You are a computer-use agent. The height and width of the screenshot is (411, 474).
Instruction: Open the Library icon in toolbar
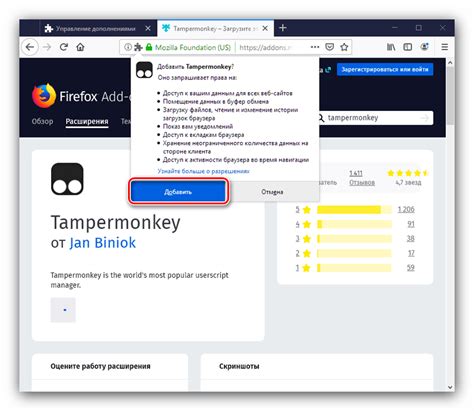(391, 47)
